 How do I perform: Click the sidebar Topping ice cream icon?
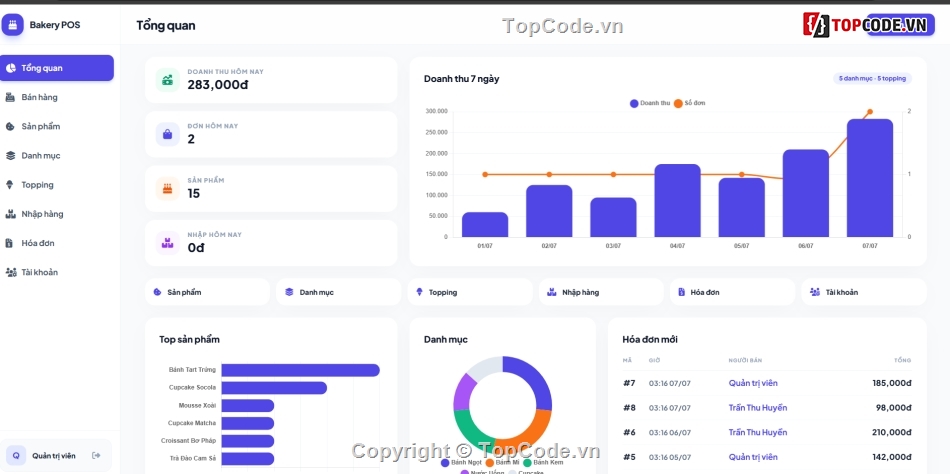click(x=10, y=184)
